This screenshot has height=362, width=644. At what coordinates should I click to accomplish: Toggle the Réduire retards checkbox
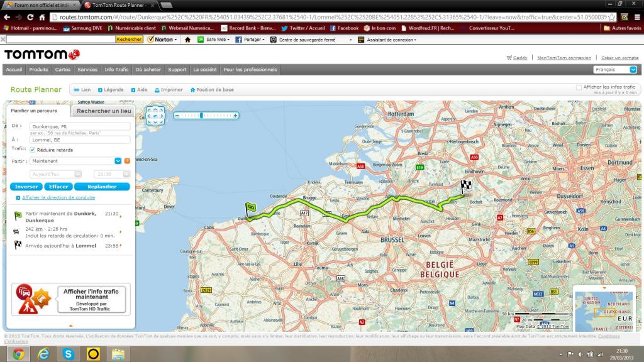pos(33,150)
